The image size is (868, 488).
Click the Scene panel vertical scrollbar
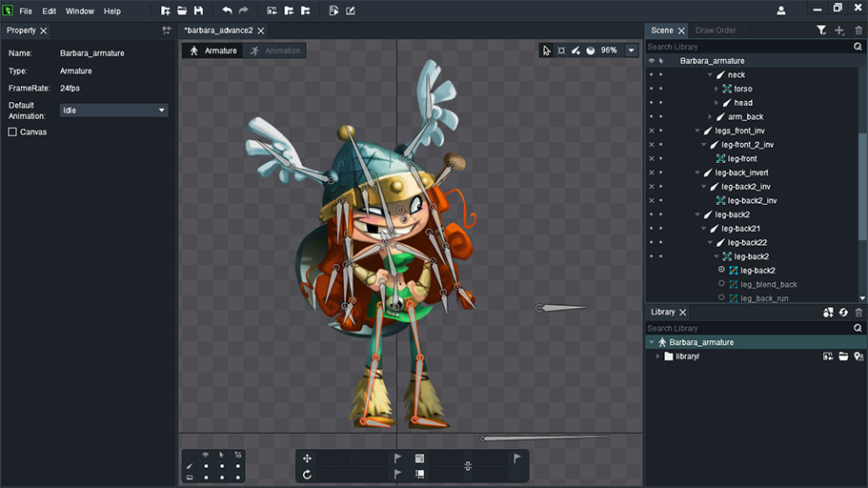click(862, 187)
